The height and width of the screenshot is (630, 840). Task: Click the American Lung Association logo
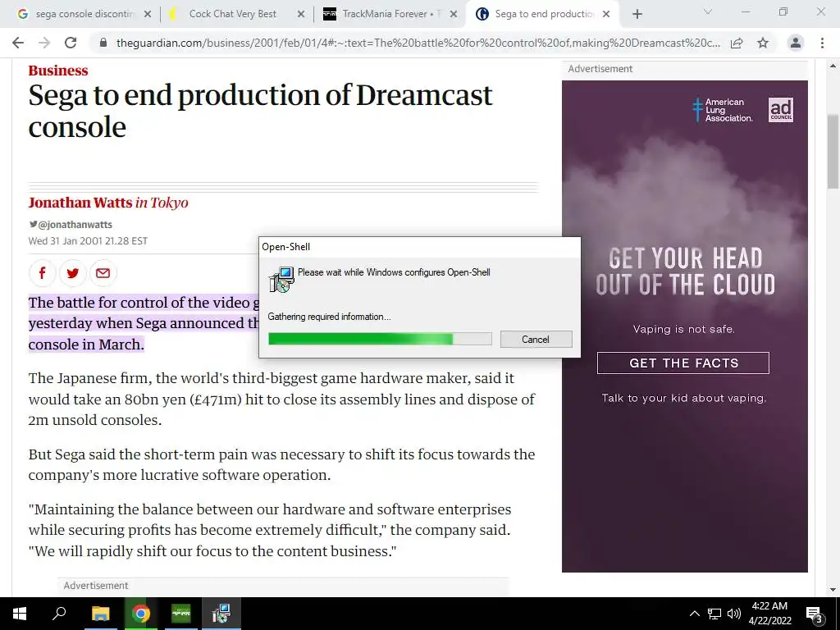click(722, 110)
